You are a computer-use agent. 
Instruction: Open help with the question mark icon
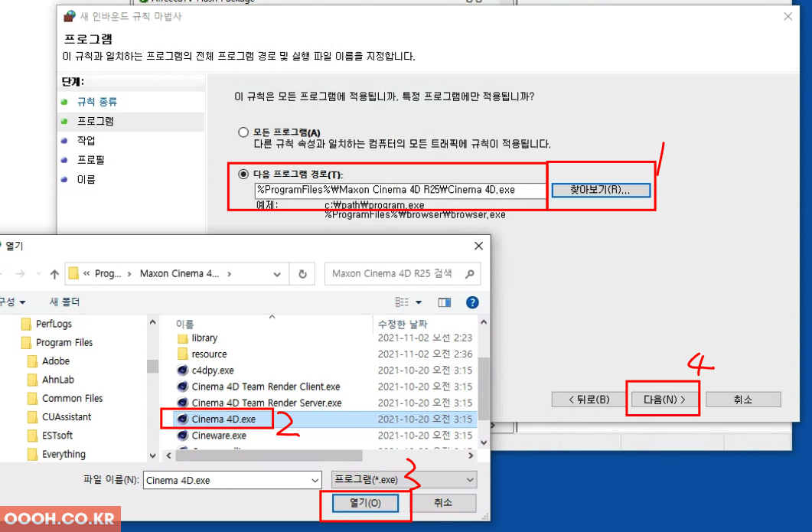tap(472, 302)
